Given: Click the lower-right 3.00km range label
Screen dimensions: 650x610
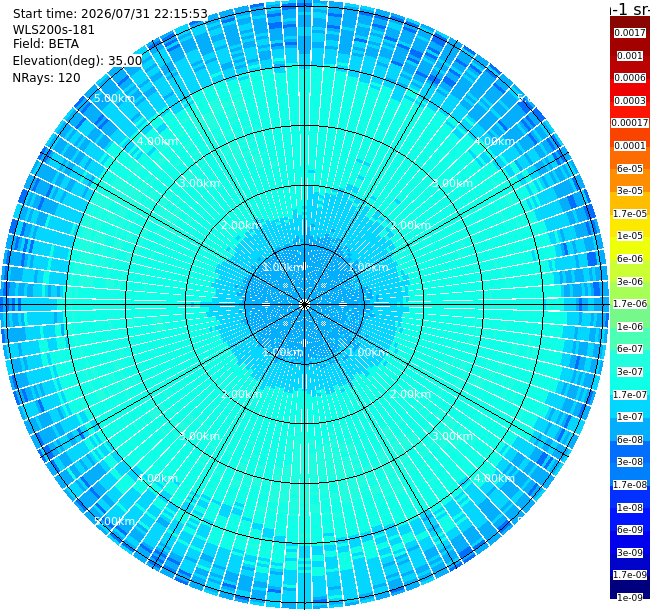Looking at the screenshot, I should [x=452, y=436].
